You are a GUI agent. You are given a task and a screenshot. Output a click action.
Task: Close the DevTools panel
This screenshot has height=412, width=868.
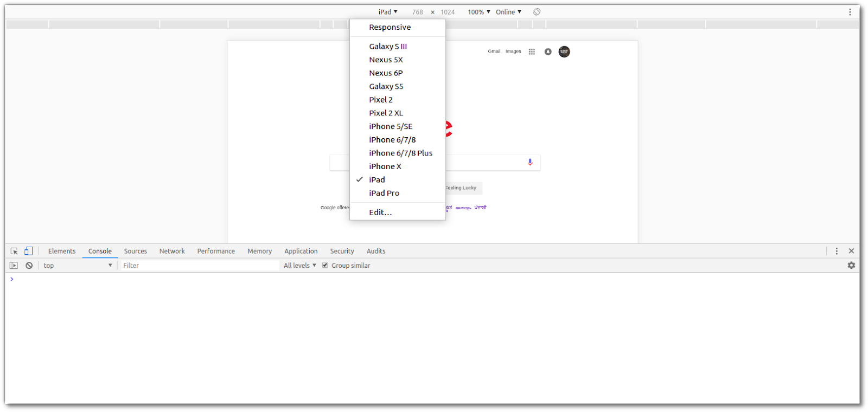(x=851, y=251)
